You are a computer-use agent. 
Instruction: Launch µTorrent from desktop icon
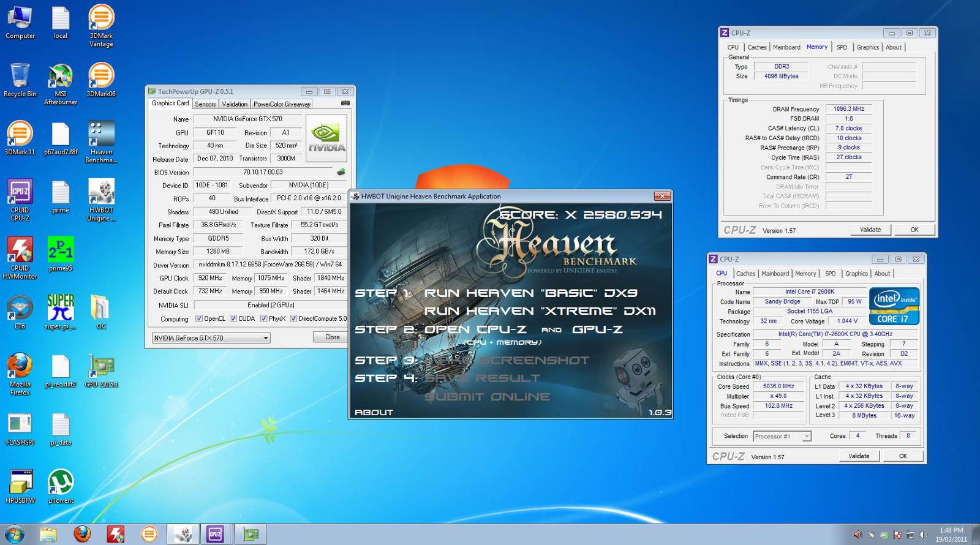coord(61,487)
